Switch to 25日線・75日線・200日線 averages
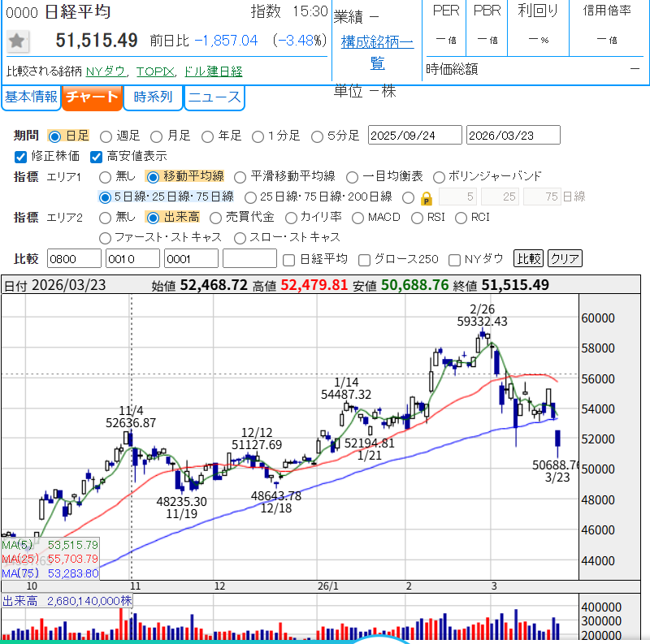This screenshot has width=650, height=644. [x=250, y=197]
